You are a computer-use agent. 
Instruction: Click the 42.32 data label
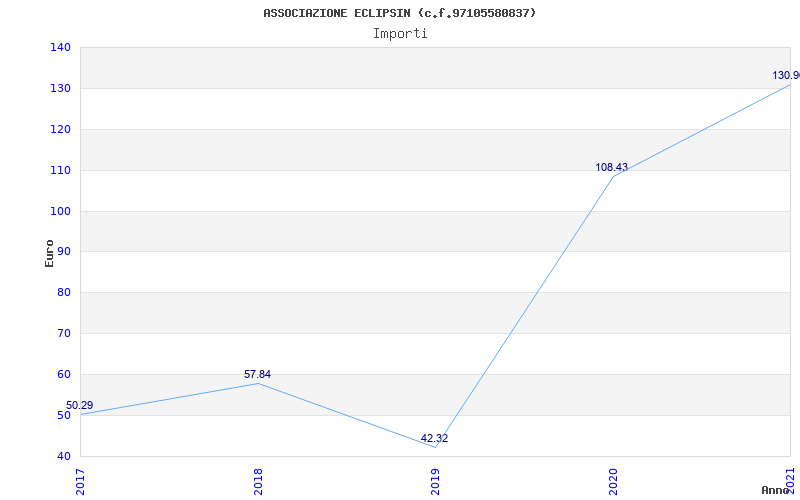(x=435, y=438)
